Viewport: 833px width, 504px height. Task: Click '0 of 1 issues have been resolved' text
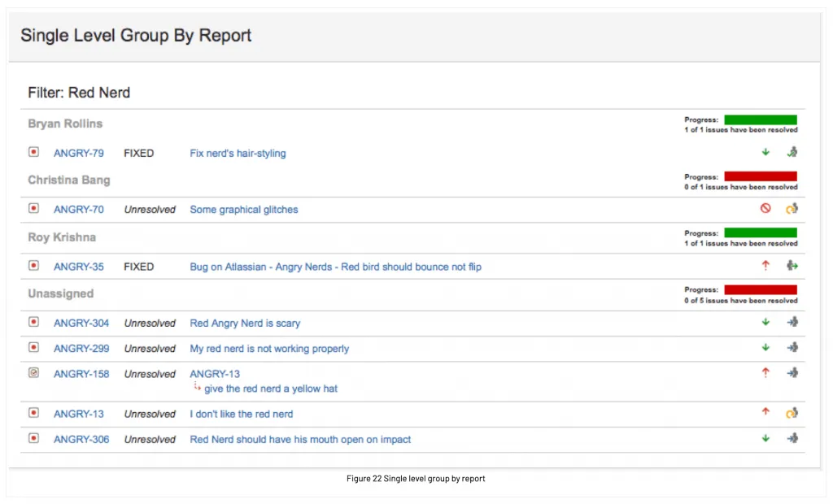pos(741,187)
